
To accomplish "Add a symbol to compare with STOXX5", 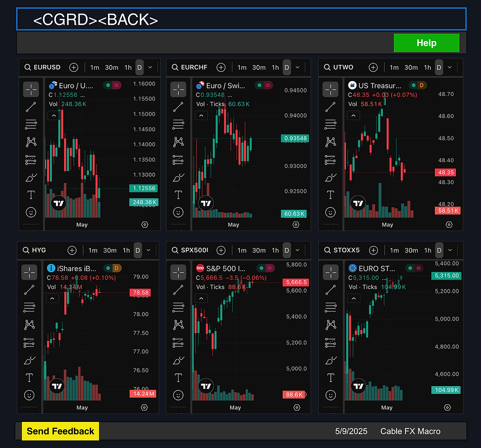I will [x=374, y=250].
